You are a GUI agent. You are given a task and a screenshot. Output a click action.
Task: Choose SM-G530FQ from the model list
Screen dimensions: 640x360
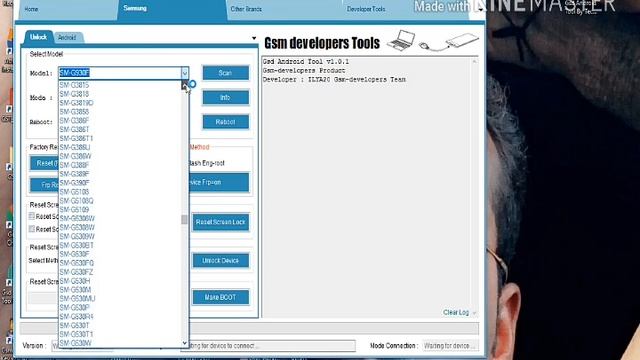(x=120, y=263)
